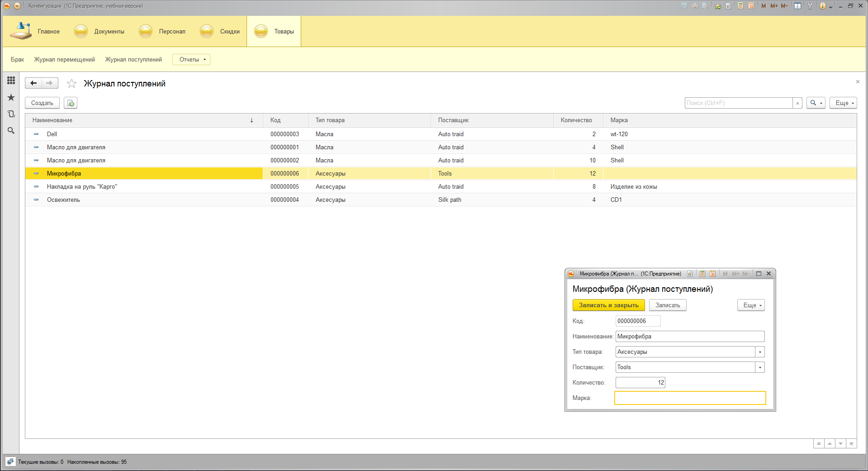
Task: Open the sections menu grid icon in sidebar
Action: [x=11, y=81]
